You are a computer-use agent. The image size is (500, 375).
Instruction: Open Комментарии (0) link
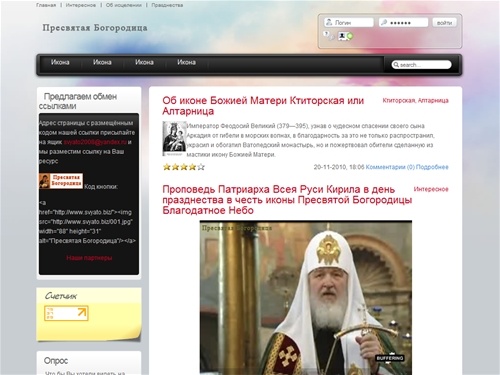[x=390, y=167]
